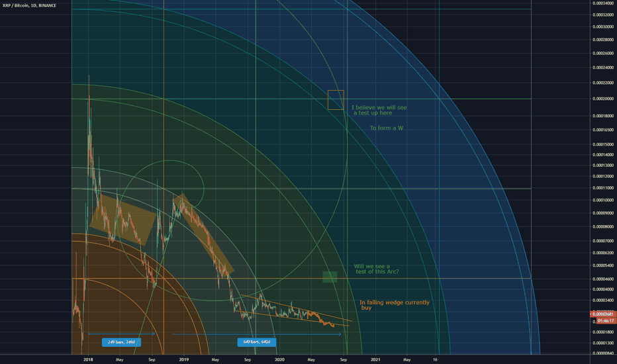Screen dimensions: 617x364
Task: Click the May label right after 2018
Action: [120, 359]
